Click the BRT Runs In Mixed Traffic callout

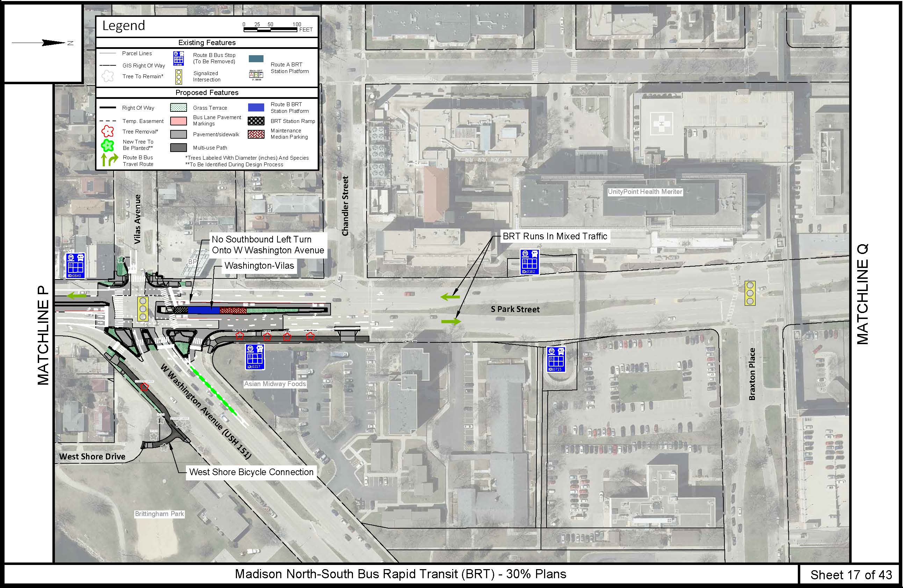click(x=555, y=236)
